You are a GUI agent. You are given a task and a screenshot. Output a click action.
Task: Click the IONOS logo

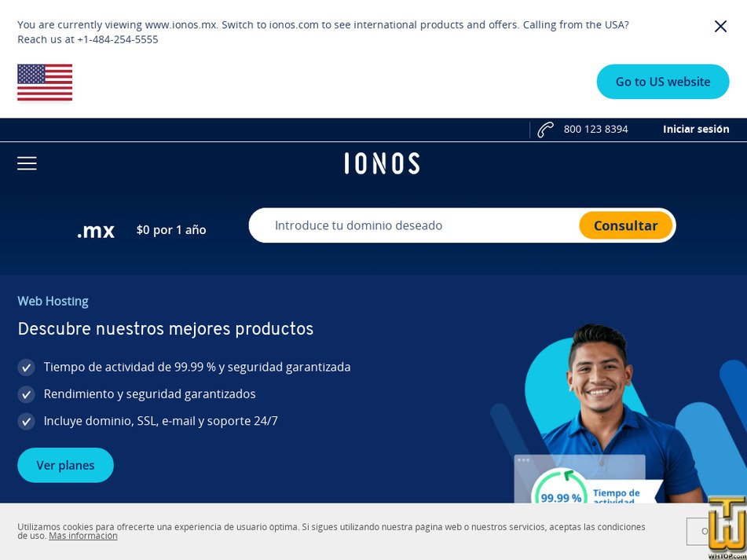(382, 163)
